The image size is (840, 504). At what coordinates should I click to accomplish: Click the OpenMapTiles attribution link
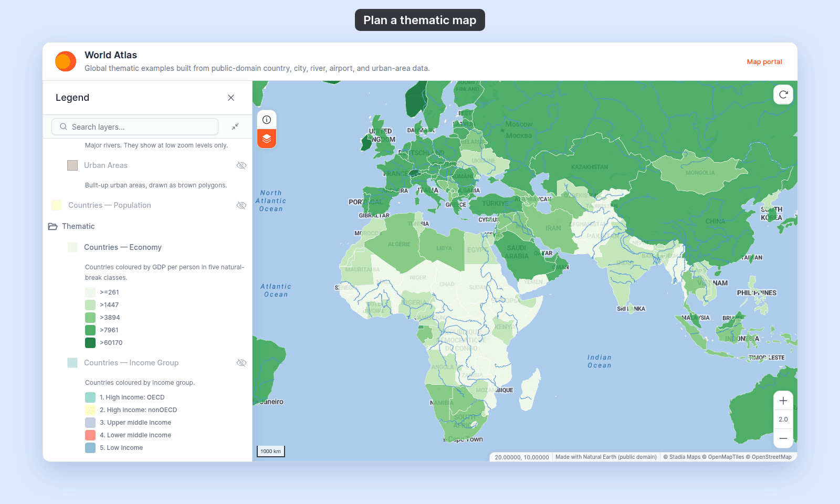(723, 457)
